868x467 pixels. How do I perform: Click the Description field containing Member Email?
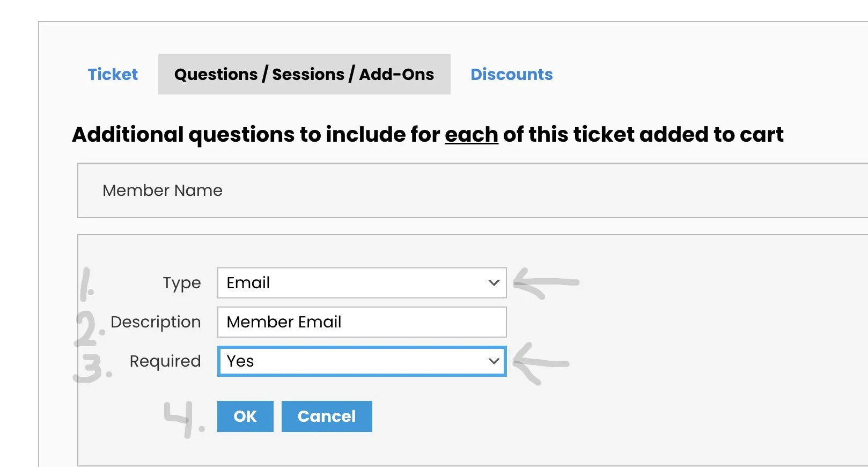click(362, 322)
